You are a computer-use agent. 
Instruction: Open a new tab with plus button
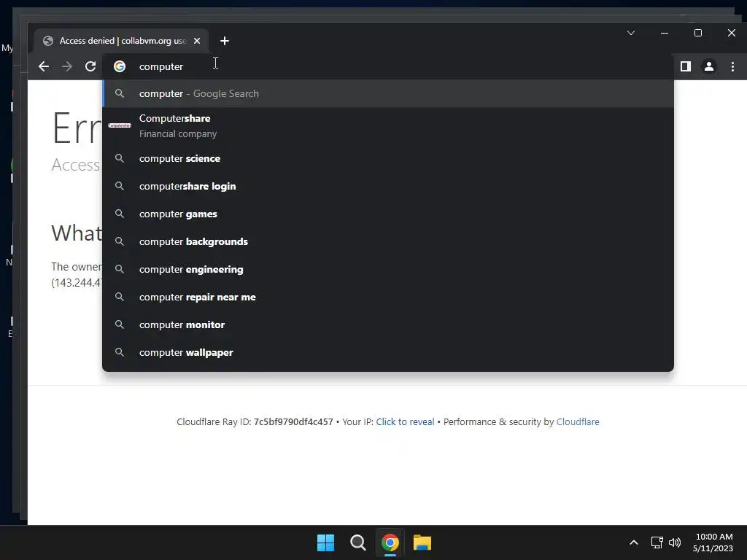click(x=225, y=41)
